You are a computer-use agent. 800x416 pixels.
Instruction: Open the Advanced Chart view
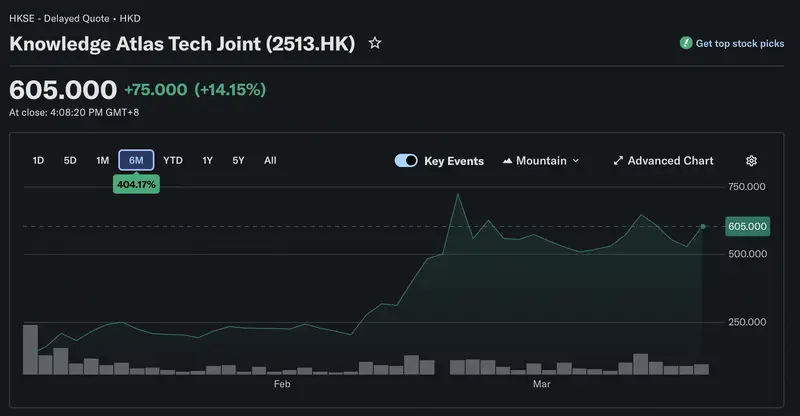(x=670, y=161)
